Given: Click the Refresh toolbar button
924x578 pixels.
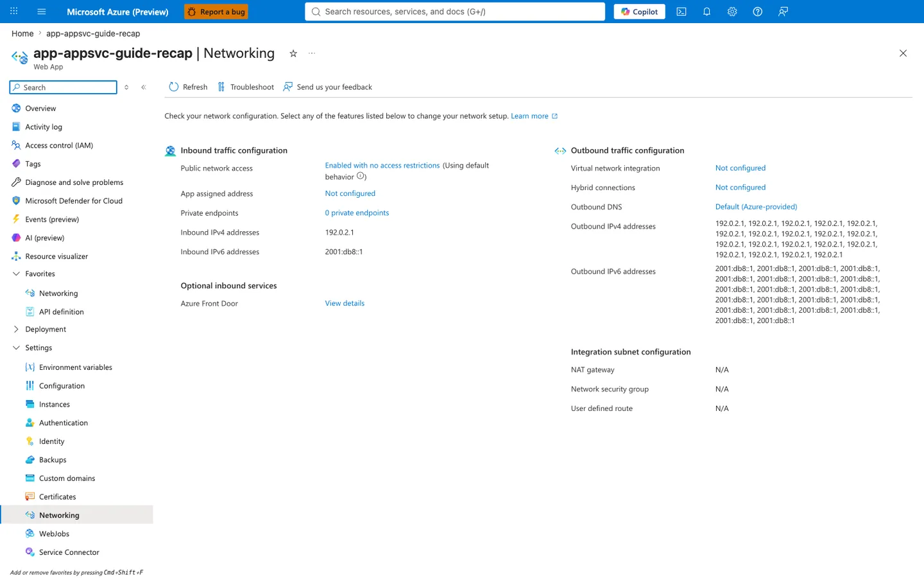Looking at the screenshot, I should [188, 87].
